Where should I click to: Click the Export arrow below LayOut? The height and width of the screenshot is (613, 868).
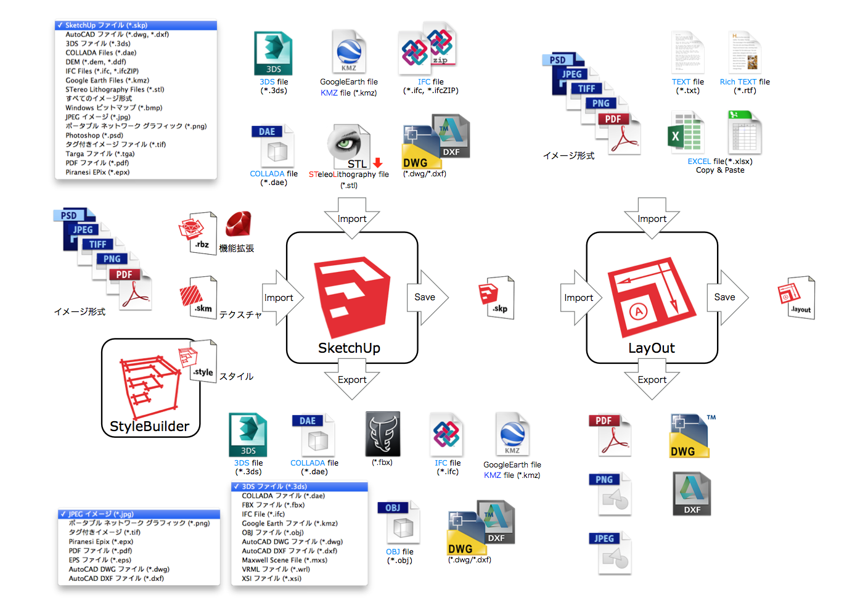click(x=652, y=381)
